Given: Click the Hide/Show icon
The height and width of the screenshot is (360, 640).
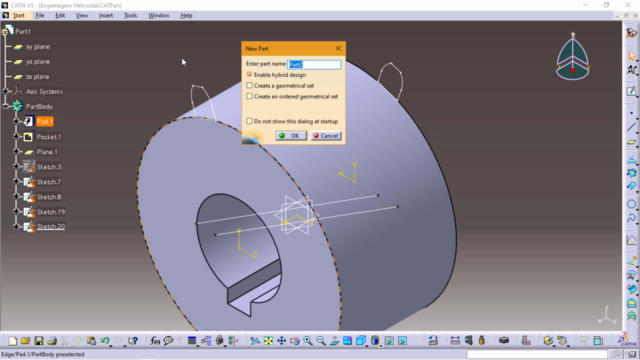Looking at the screenshot, I should (389, 341).
